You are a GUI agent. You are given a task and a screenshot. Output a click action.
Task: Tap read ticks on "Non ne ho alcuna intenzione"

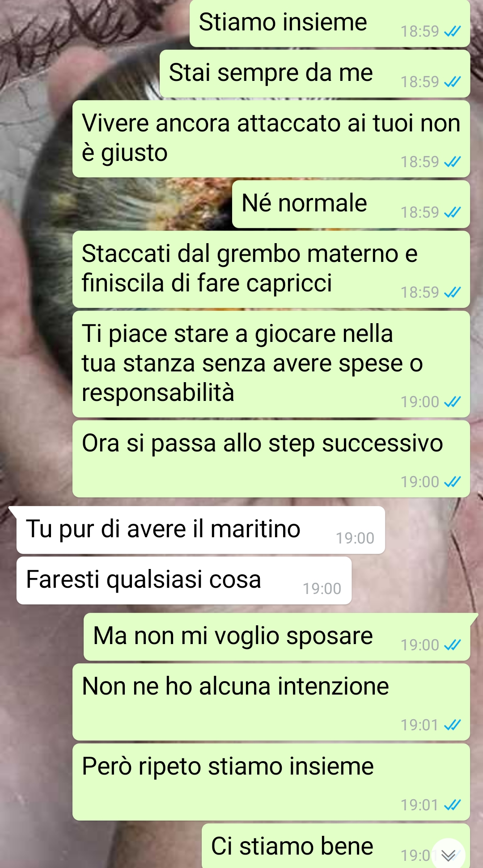coord(452,725)
